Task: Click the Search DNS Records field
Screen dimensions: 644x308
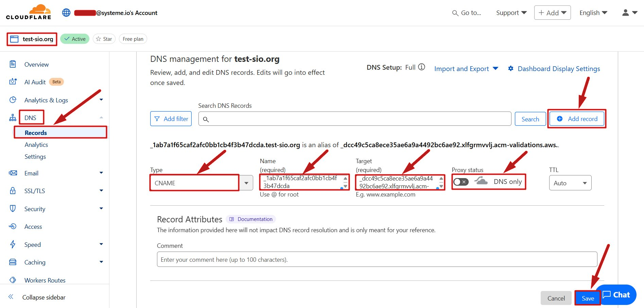Action: coord(355,119)
